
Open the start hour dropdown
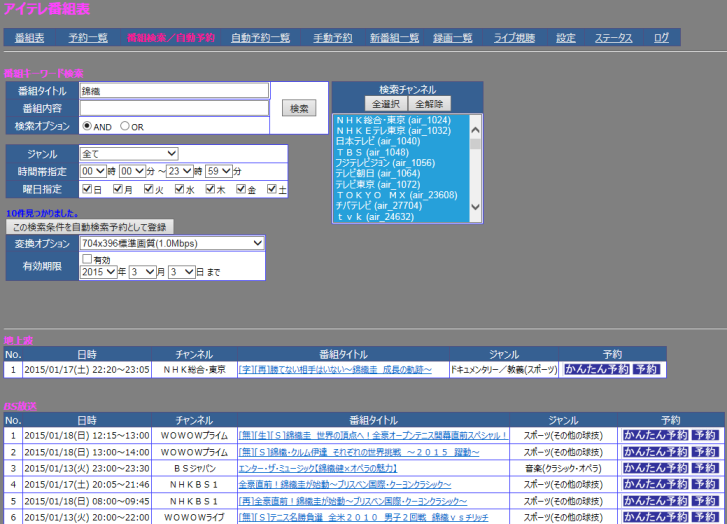coord(94,171)
